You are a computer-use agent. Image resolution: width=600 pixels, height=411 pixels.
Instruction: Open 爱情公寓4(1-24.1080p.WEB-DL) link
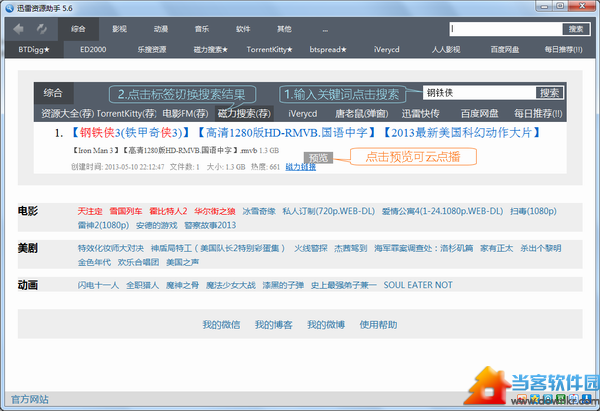click(x=442, y=211)
